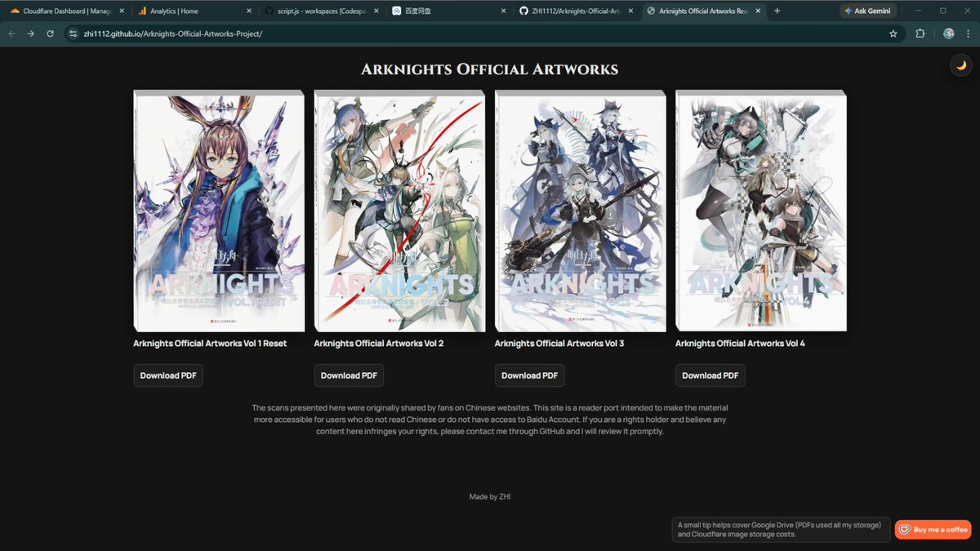Open Chrome three-dot menu
Viewport: 980px width, 551px height.
coord(969,33)
